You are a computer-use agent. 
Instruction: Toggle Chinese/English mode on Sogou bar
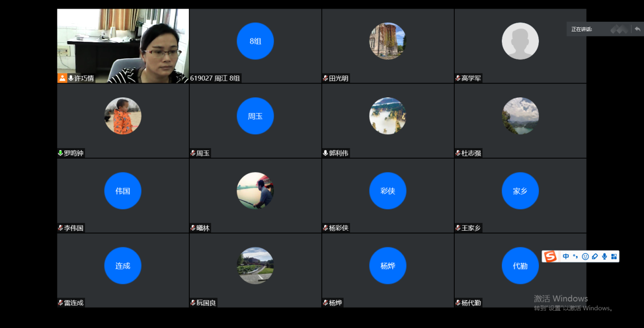pyautogui.click(x=566, y=257)
